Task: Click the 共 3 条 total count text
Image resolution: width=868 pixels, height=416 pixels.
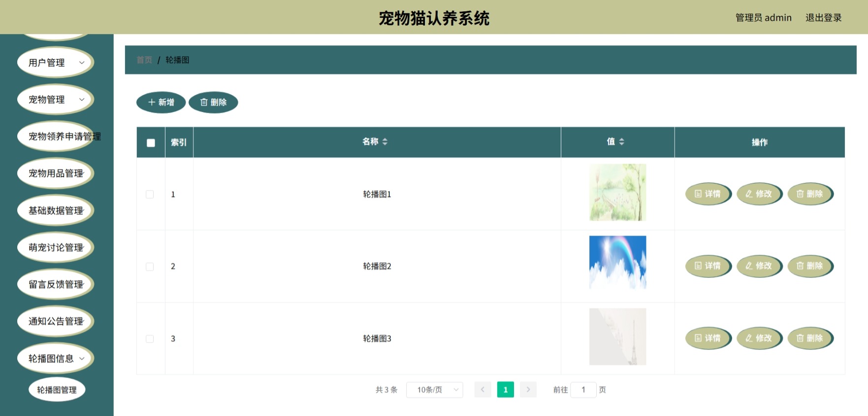Action: [386, 390]
